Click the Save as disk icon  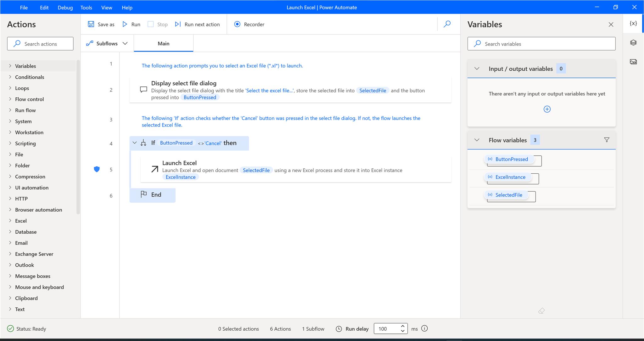click(x=91, y=24)
